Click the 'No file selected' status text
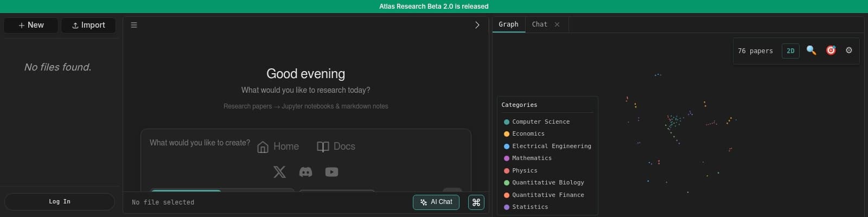The image size is (868, 217). (x=163, y=202)
